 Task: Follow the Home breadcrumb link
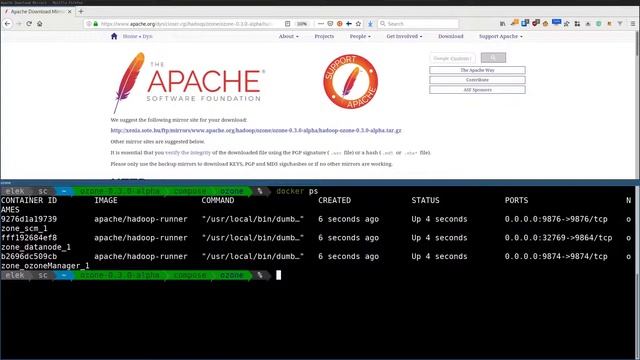130,36
